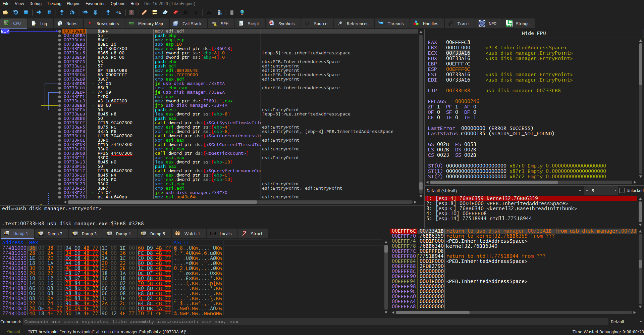Click Hide FPU in registers panel

point(534,33)
